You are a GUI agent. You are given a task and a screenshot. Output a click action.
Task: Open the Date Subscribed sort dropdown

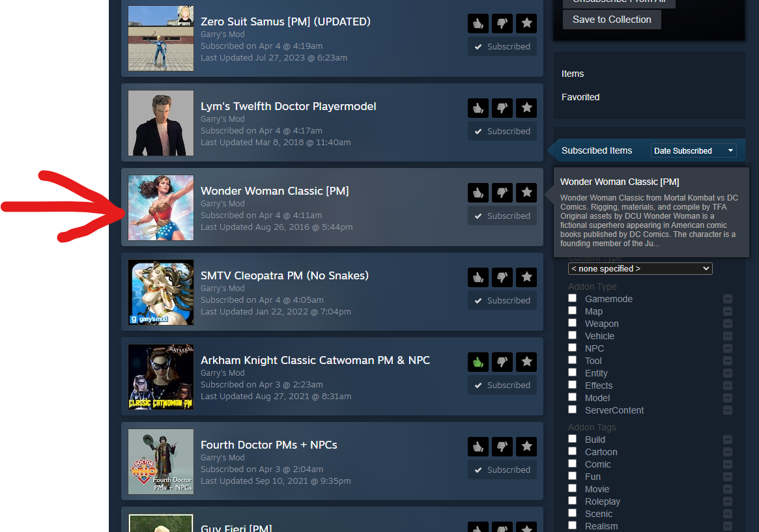pyautogui.click(x=693, y=151)
